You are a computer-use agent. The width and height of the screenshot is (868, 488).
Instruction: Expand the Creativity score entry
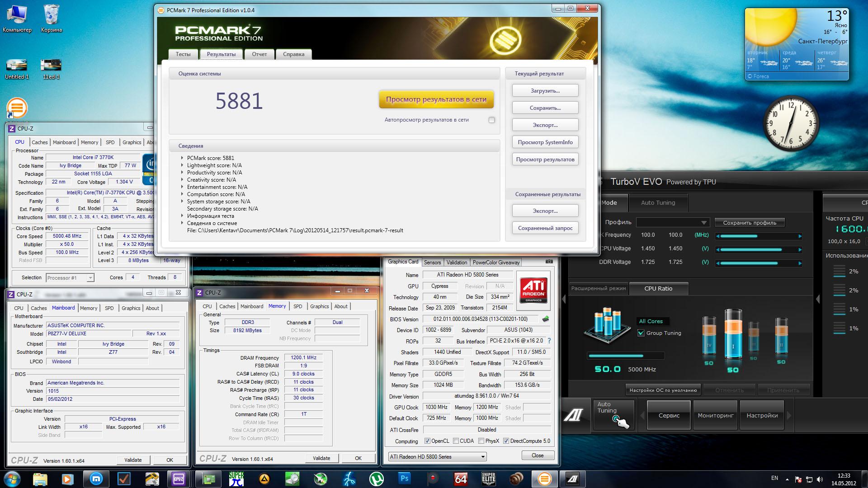182,180
